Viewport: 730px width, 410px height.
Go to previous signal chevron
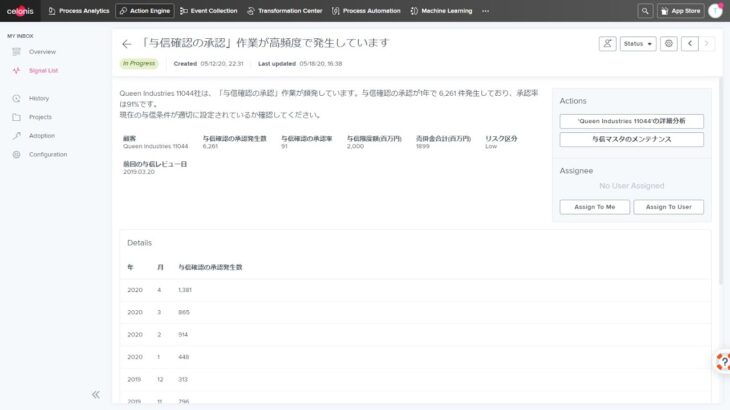690,44
